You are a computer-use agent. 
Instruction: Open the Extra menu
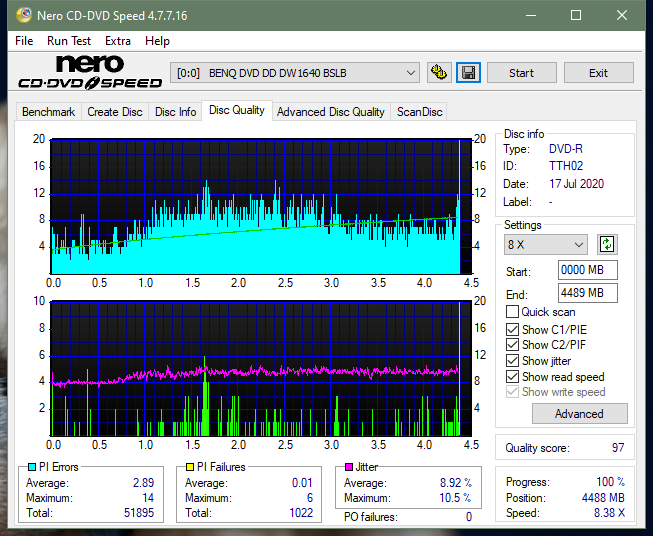[x=118, y=41]
